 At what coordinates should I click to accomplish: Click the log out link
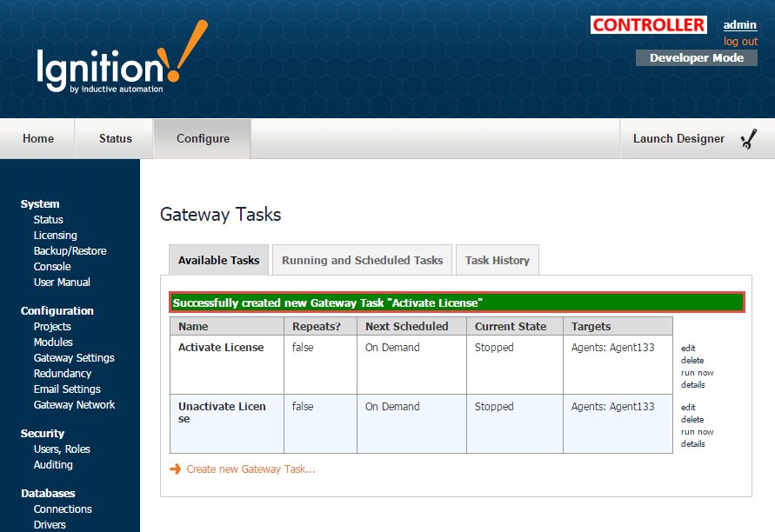click(740, 42)
